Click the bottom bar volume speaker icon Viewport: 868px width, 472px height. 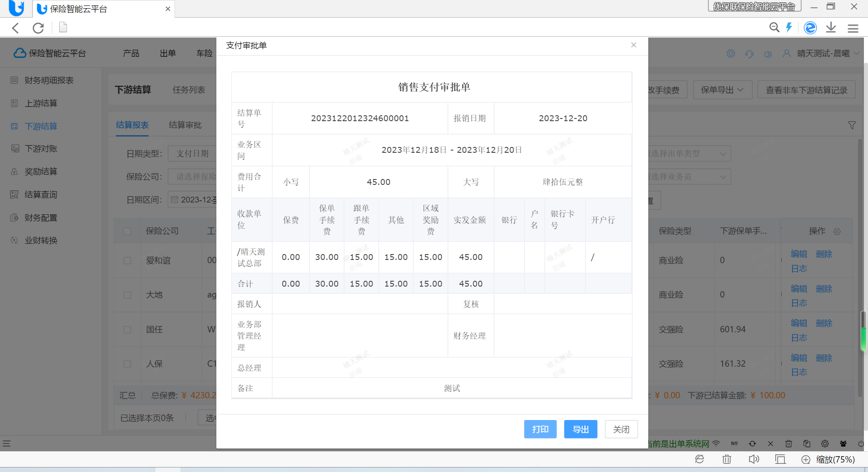click(754, 459)
